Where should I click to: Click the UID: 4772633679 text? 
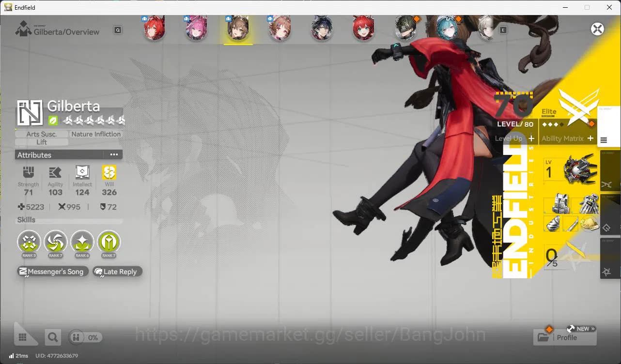(x=57, y=356)
